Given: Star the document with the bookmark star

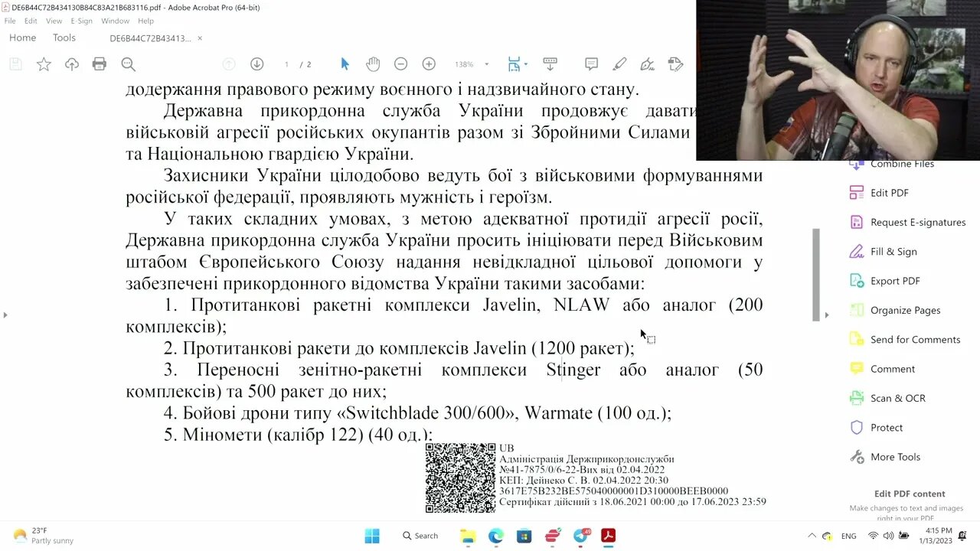Looking at the screenshot, I should [44, 64].
